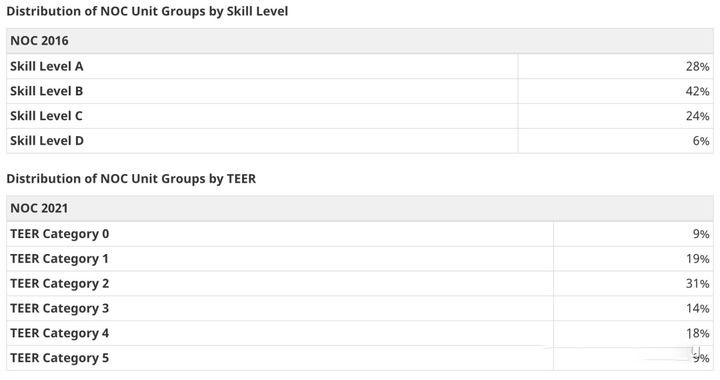
Task: Select the Skill Level D row label
Action: [x=47, y=141]
